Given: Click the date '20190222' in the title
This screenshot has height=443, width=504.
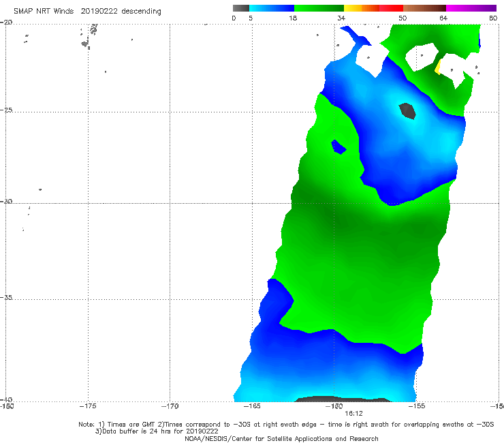Looking at the screenshot, I should point(99,12).
